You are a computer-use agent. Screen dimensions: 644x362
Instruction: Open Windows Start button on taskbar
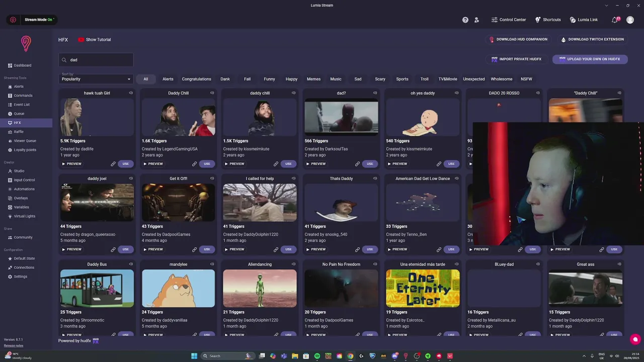[x=194, y=356]
